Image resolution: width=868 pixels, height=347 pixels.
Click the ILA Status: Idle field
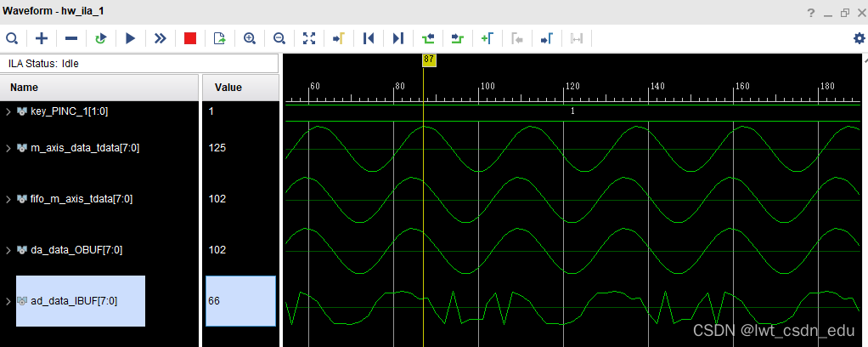point(139,63)
